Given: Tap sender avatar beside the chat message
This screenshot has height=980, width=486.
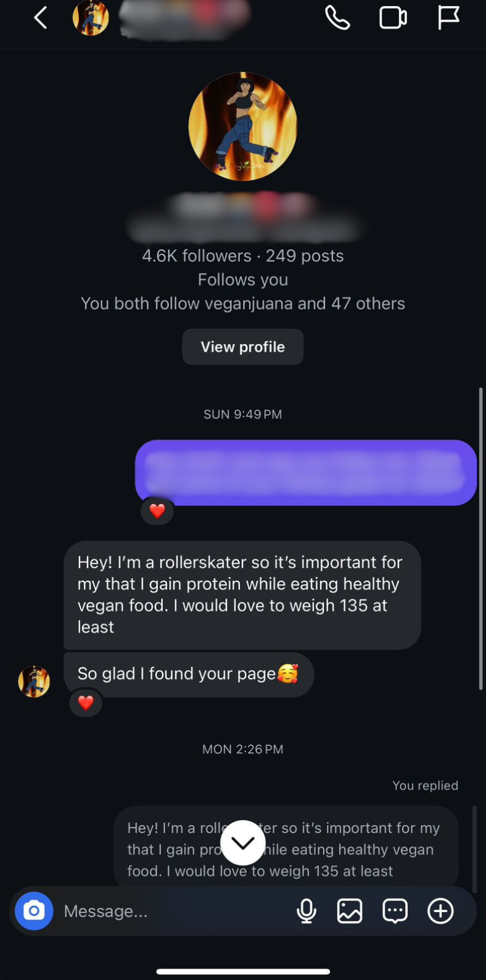Looking at the screenshot, I should [34, 681].
